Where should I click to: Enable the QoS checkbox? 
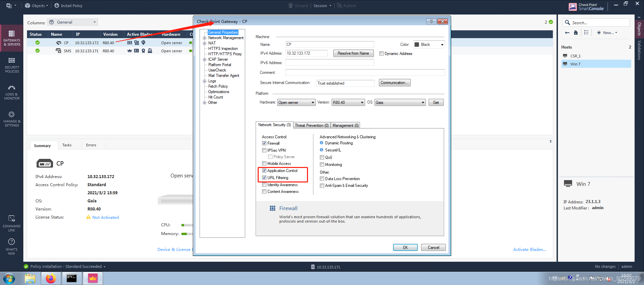[322, 158]
